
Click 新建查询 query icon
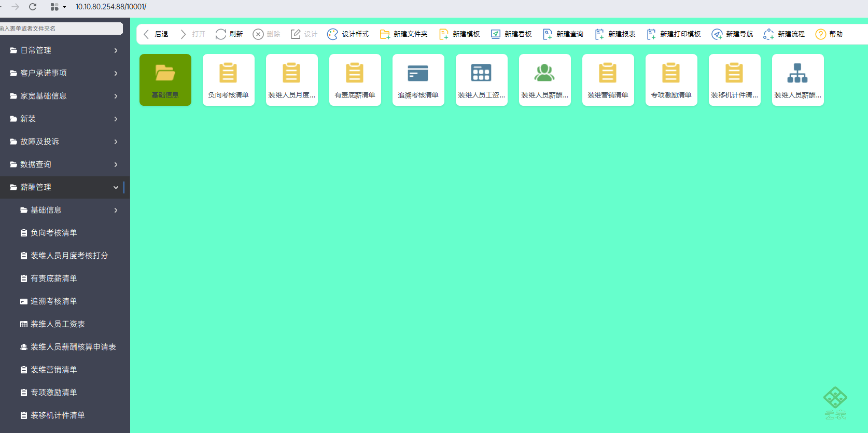548,34
